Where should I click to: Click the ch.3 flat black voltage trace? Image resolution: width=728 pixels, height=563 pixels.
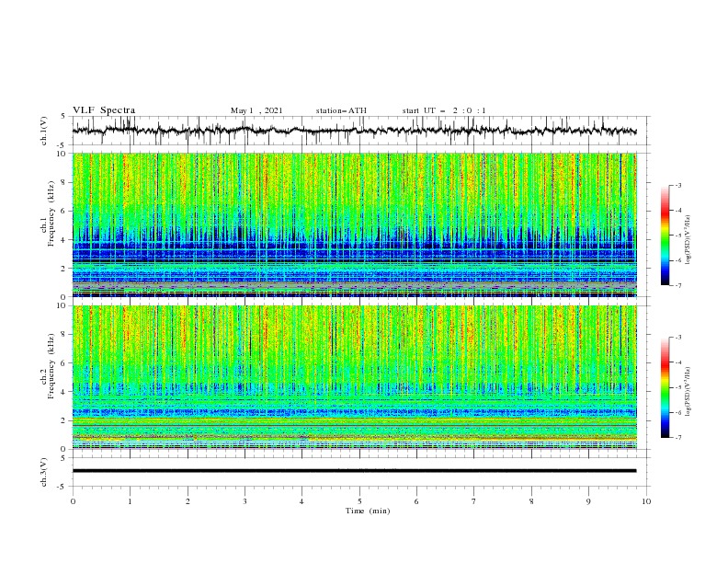[354, 471]
